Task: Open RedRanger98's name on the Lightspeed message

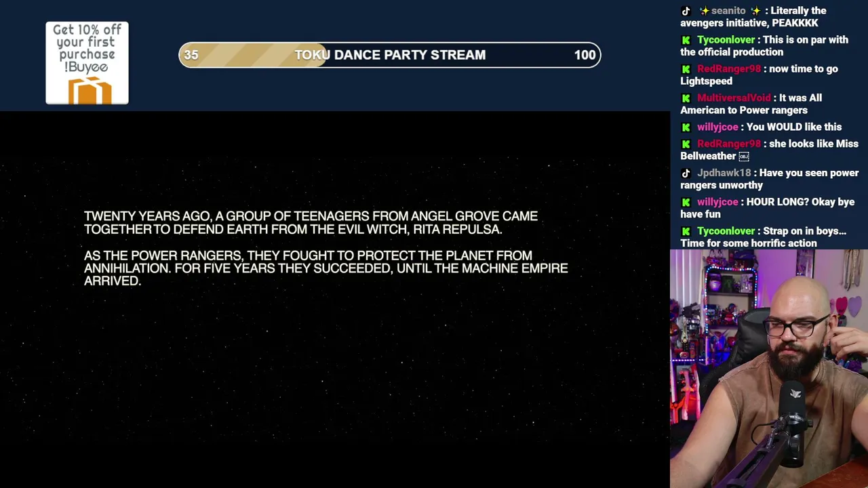Action: tap(728, 69)
